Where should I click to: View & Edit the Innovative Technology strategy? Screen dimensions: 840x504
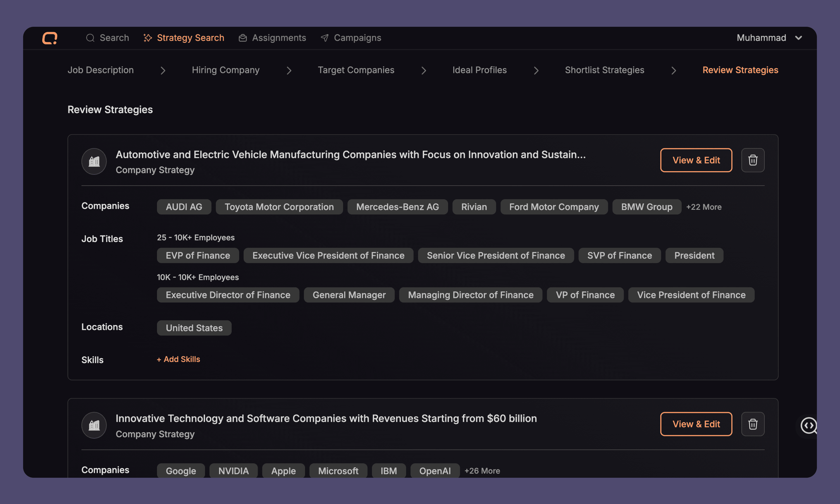pos(696,424)
